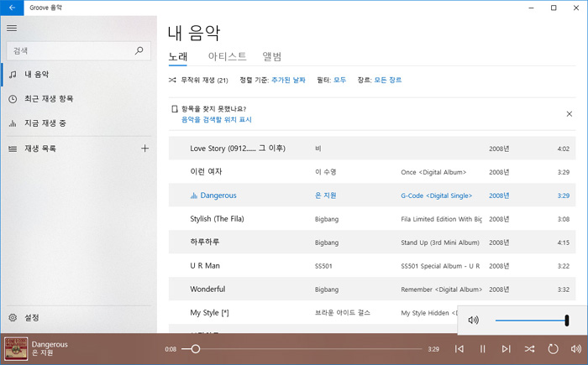The height and width of the screenshot is (365, 588).
Task: Click the music note icon beside 내 음악
Action: pos(13,75)
